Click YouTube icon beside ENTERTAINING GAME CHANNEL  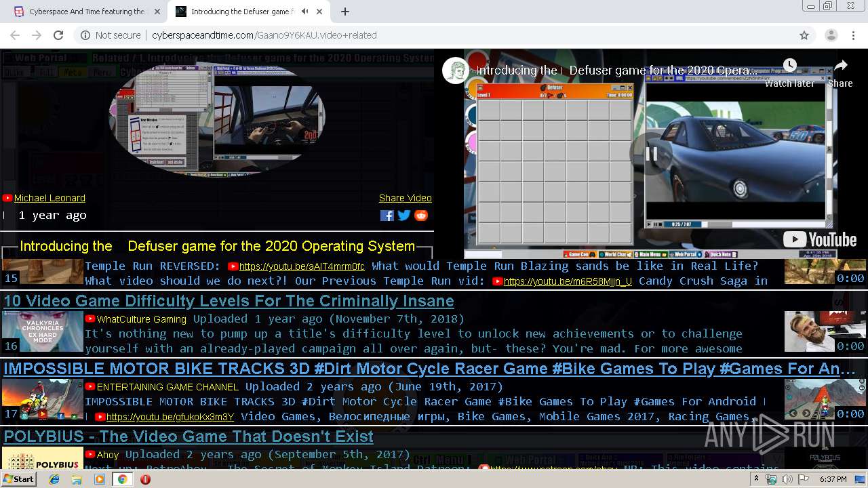coord(90,386)
